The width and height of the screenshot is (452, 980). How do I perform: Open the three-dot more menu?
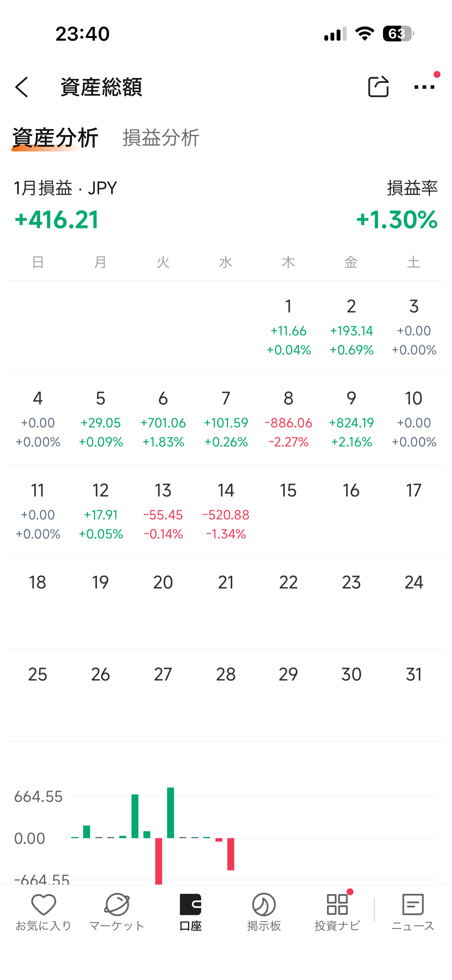tap(424, 87)
